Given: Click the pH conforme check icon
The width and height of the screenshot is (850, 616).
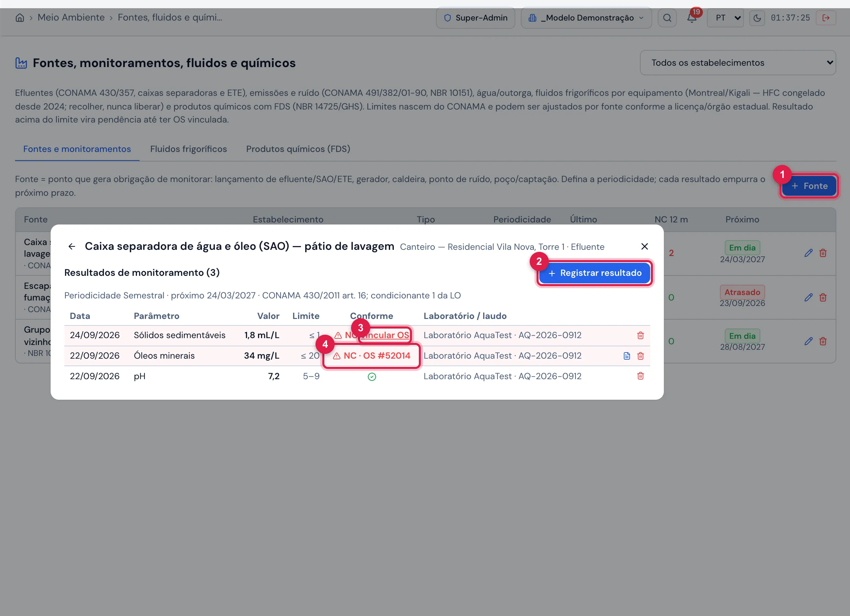Looking at the screenshot, I should tap(372, 377).
